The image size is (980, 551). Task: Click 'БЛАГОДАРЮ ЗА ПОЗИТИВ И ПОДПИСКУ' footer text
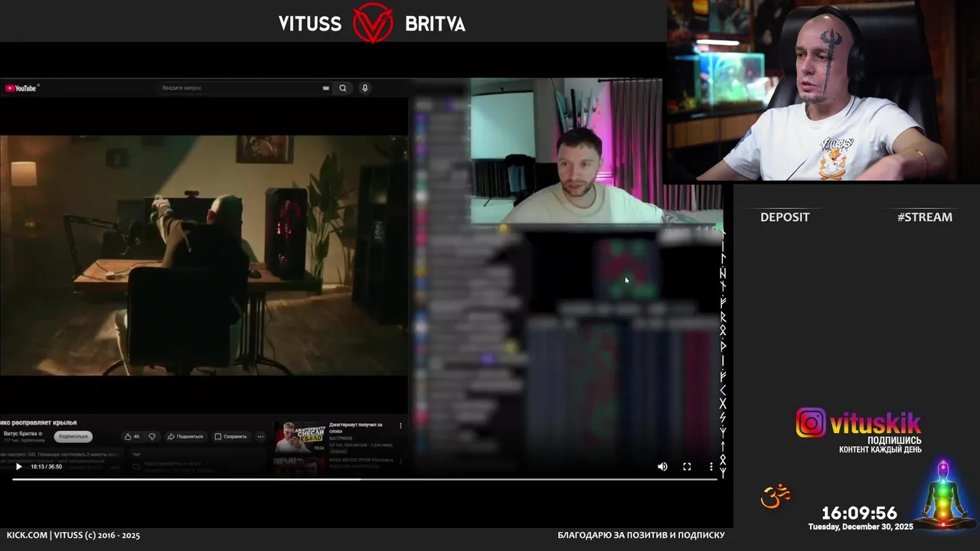coord(641,536)
